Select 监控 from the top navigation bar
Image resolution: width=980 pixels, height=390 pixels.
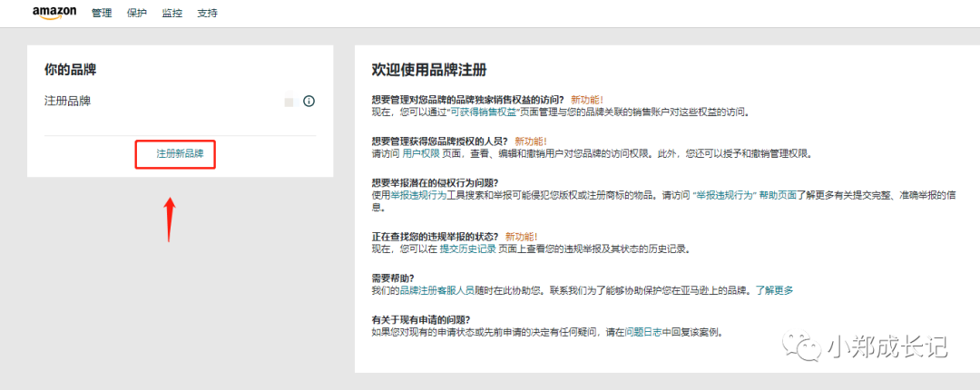(172, 14)
